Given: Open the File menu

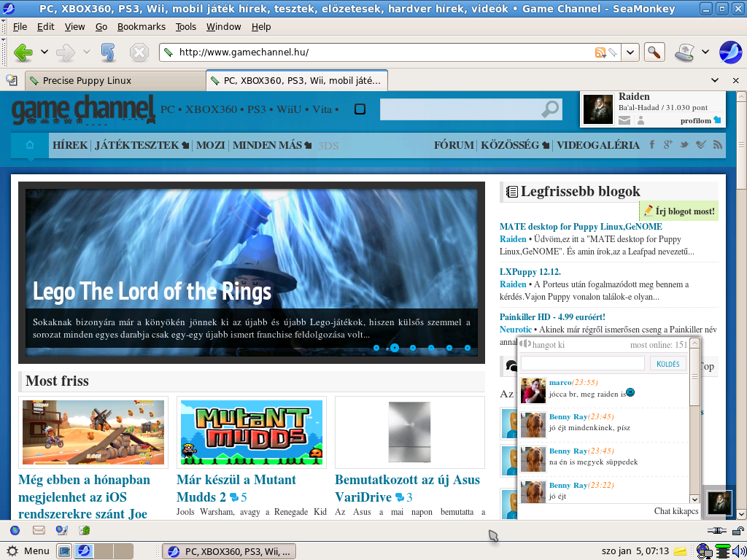Looking at the screenshot, I should point(20,27).
